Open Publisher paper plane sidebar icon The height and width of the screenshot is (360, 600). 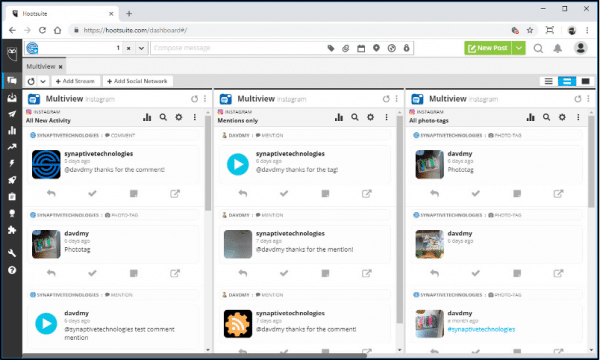pyautogui.click(x=12, y=114)
